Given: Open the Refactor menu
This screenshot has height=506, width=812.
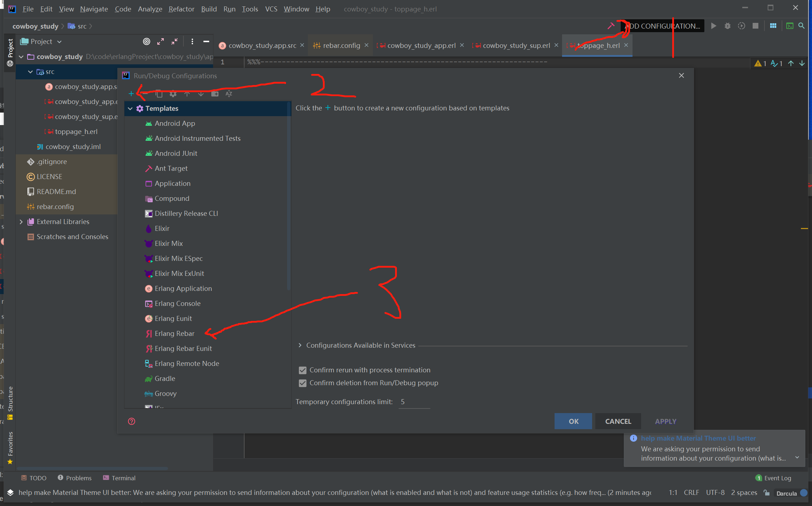Looking at the screenshot, I should (181, 9).
